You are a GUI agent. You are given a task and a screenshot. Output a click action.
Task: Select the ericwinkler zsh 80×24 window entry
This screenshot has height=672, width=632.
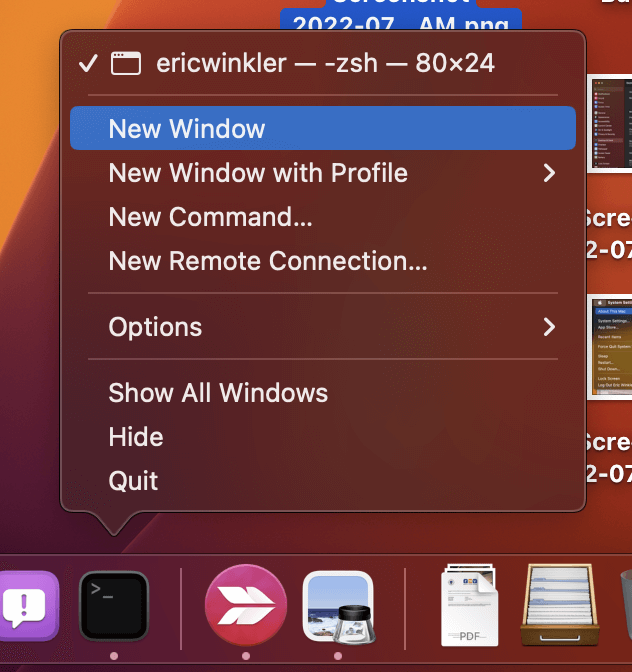point(325,63)
